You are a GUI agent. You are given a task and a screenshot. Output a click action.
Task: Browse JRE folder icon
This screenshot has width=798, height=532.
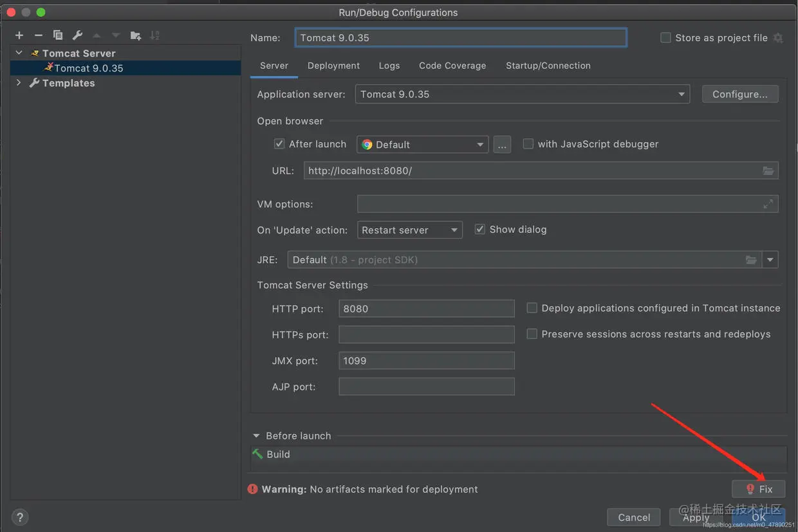click(751, 260)
